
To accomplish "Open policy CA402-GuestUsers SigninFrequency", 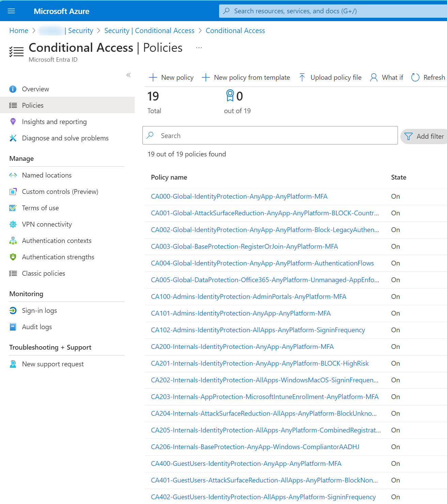I will (x=263, y=497).
